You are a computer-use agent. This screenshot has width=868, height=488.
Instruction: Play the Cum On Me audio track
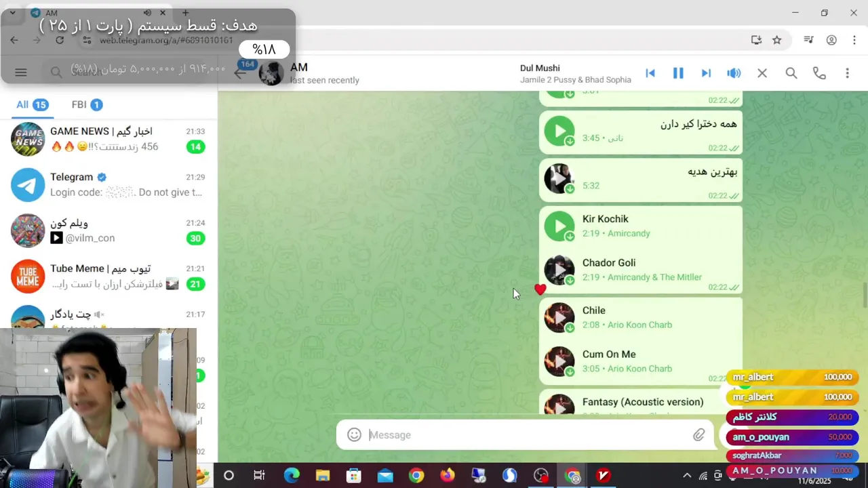(559, 361)
